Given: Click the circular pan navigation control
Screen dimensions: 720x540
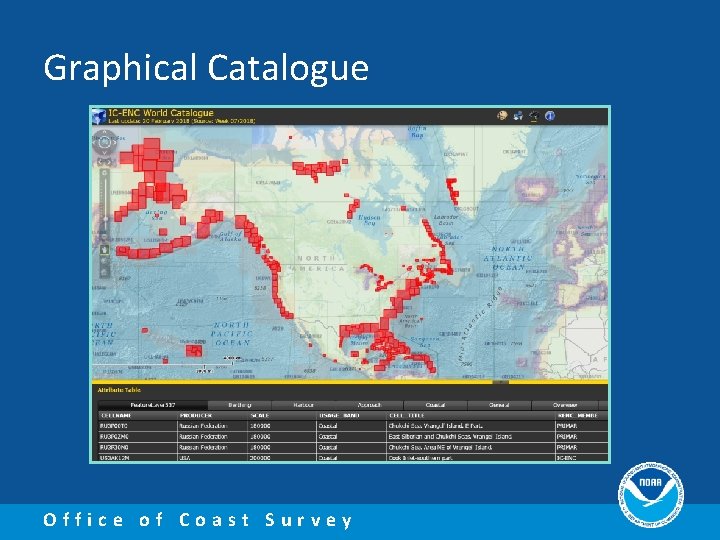Looking at the screenshot, I should (x=105, y=142).
